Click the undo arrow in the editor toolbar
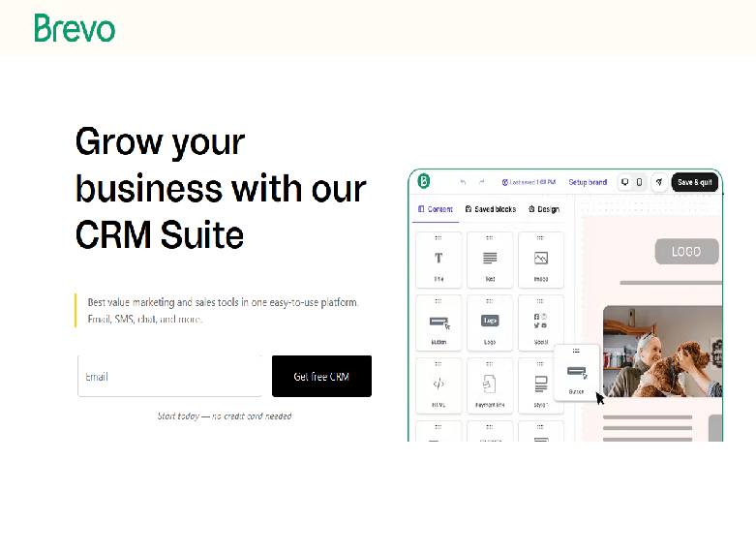 pyautogui.click(x=464, y=182)
